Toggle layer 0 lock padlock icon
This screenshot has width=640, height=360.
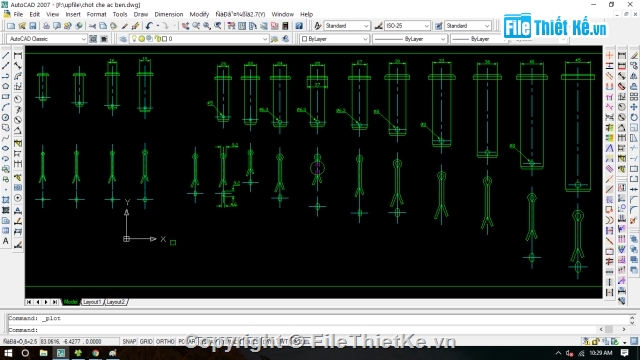pyautogui.click(x=157, y=39)
